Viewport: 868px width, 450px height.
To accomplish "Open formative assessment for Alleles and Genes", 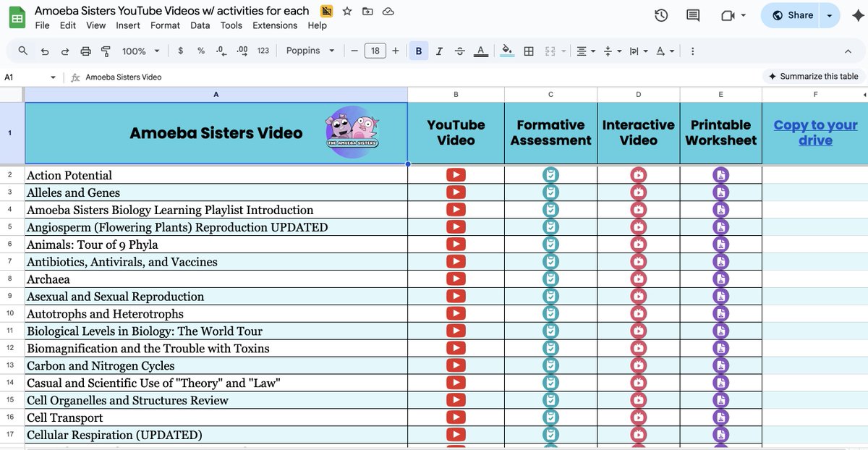I will [x=550, y=192].
